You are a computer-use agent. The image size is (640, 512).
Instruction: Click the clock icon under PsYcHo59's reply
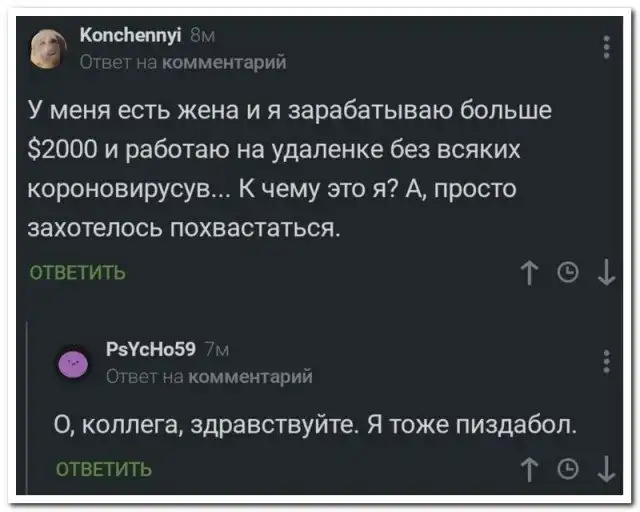[568, 468]
